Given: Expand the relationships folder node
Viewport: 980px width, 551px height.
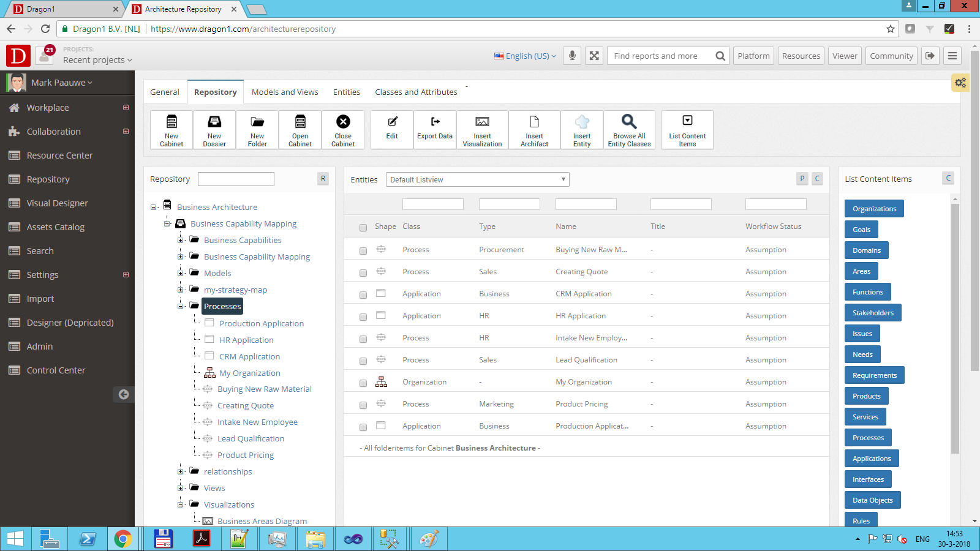Looking at the screenshot, I should click(x=181, y=471).
